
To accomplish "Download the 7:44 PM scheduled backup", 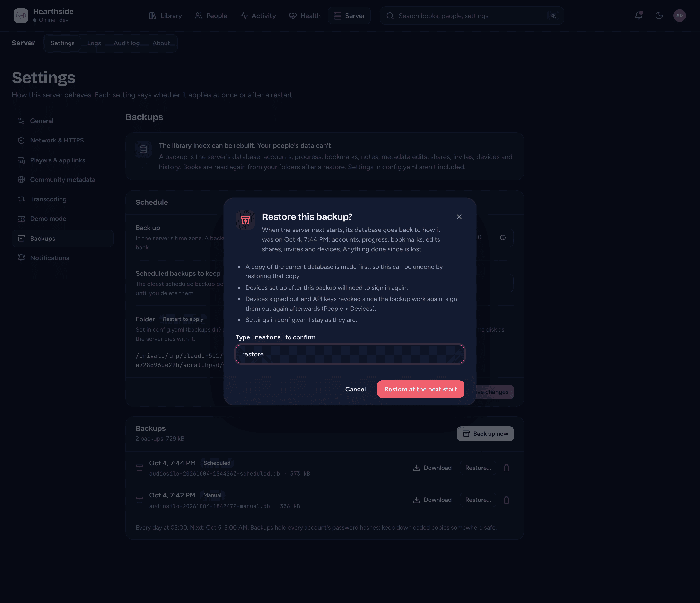I will [432, 468].
